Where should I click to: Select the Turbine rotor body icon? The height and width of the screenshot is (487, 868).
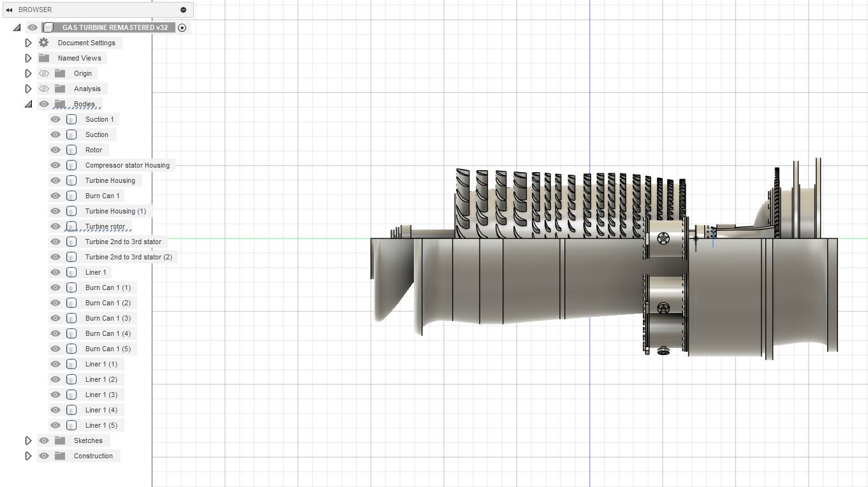[71, 226]
